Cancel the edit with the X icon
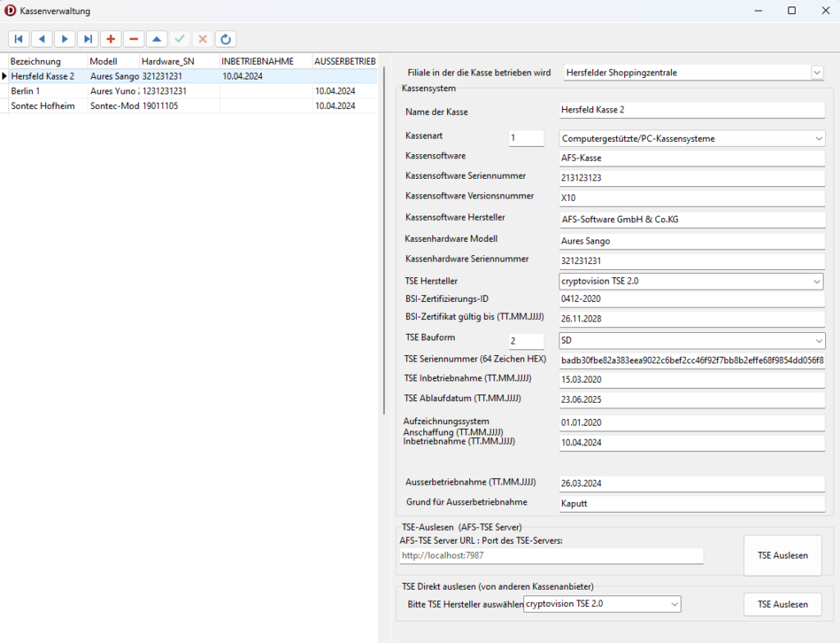The width and height of the screenshot is (840, 643). click(x=203, y=39)
